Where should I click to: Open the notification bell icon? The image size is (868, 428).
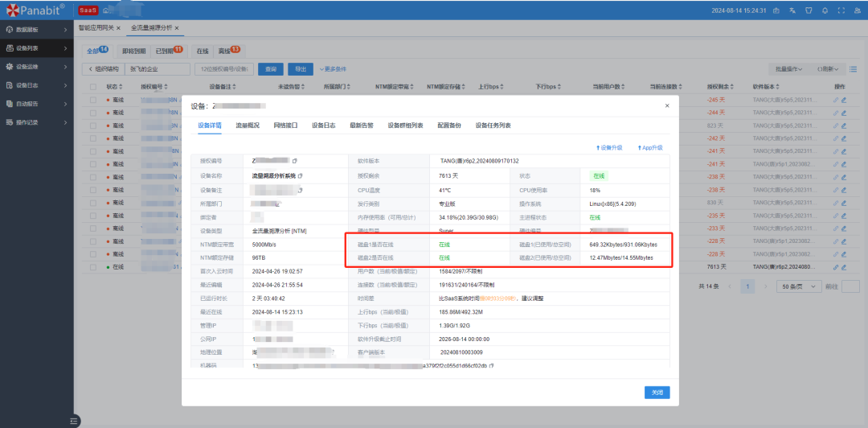(x=825, y=10)
